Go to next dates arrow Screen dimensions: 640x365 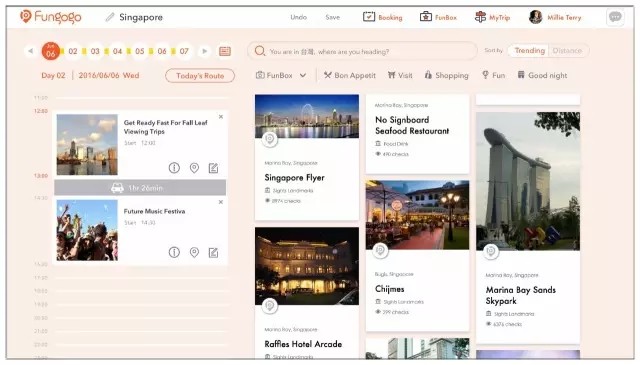204,51
